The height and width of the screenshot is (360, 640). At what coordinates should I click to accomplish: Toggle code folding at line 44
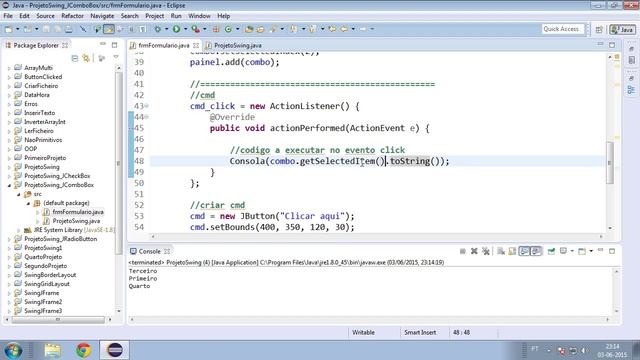pyautogui.click(x=147, y=117)
